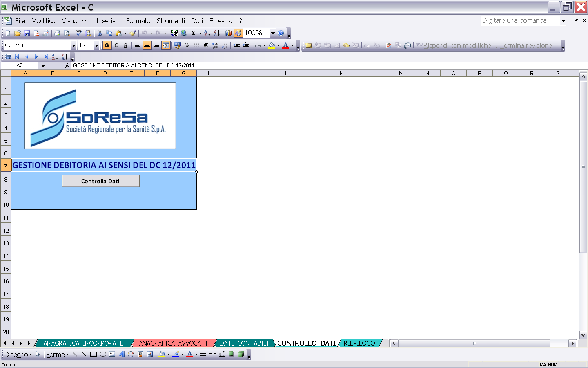Save the workbook with the floppy icon
Viewport: 588px width, 368px height.
(x=27, y=33)
